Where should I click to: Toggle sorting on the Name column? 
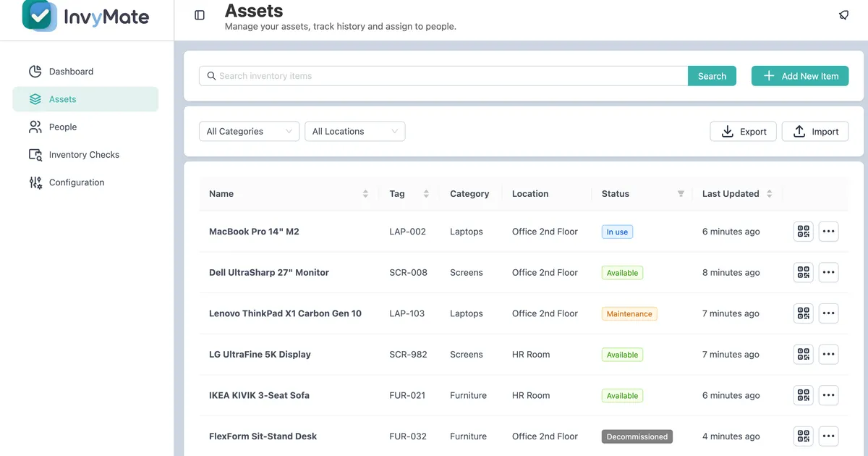(x=365, y=194)
